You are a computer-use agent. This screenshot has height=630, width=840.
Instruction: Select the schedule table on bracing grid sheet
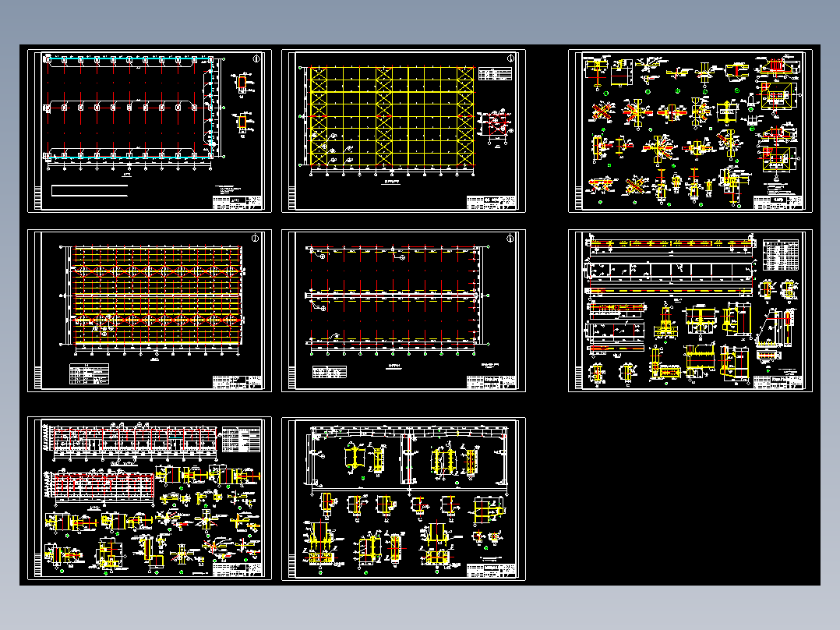pos(495,73)
